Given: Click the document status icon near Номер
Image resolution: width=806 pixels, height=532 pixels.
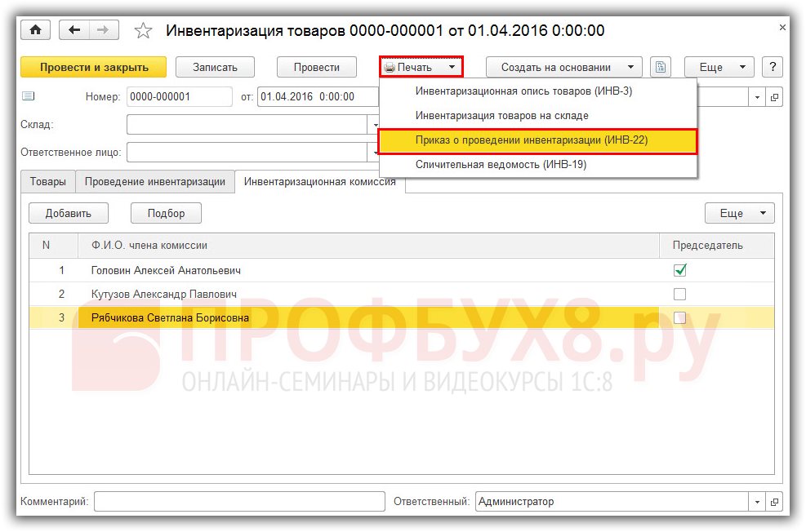Looking at the screenshot, I should tap(29, 96).
